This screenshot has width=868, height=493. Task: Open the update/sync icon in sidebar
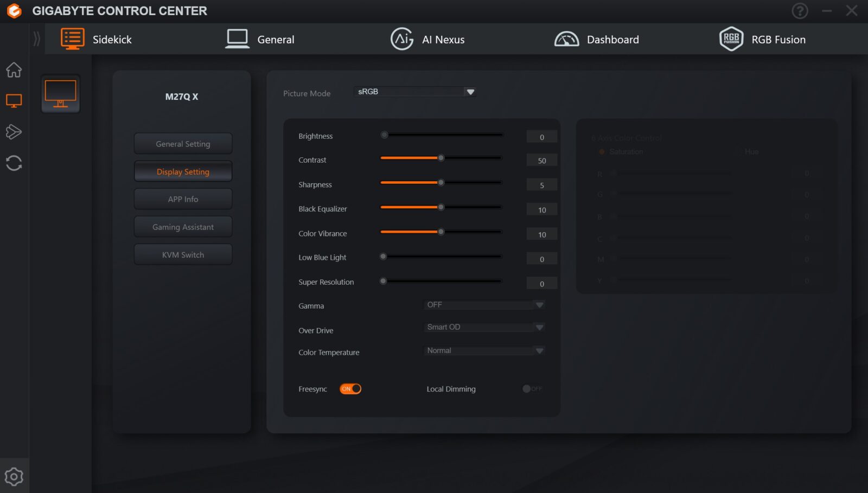14,163
